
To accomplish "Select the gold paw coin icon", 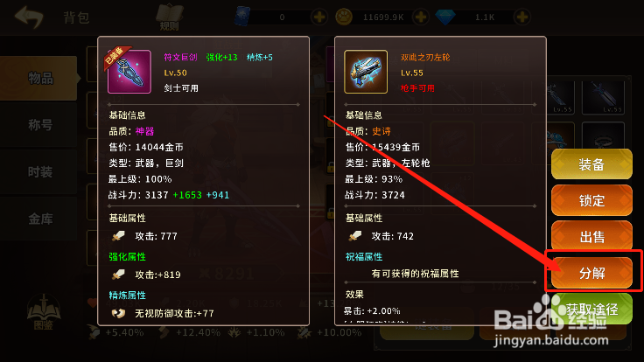I will [344, 17].
